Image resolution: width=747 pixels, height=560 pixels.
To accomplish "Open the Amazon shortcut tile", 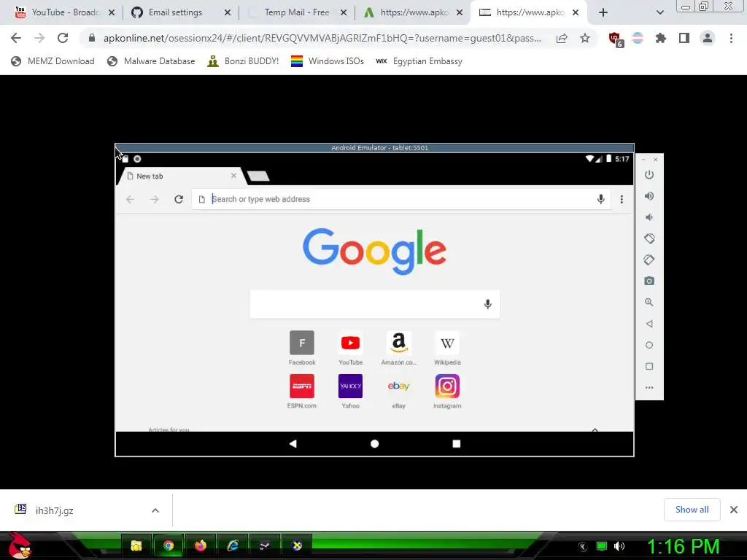I will (x=399, y=348).
